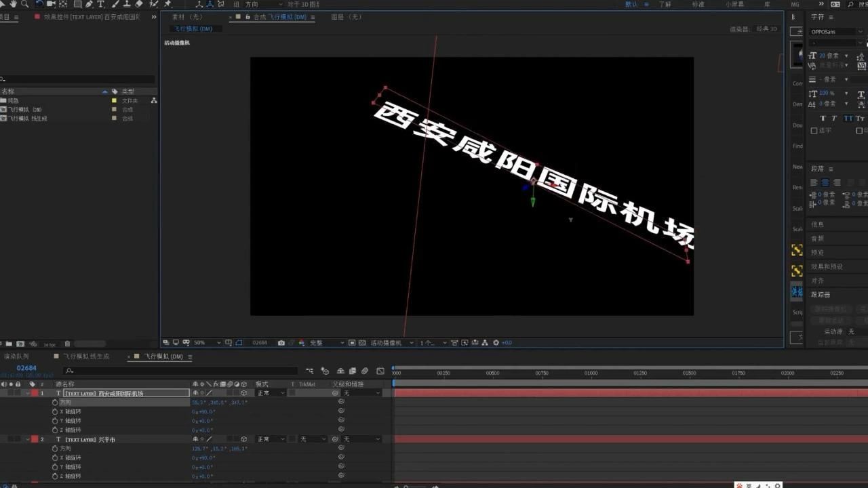Enable motion blur for all layers icon

click(x=365, y=371)
